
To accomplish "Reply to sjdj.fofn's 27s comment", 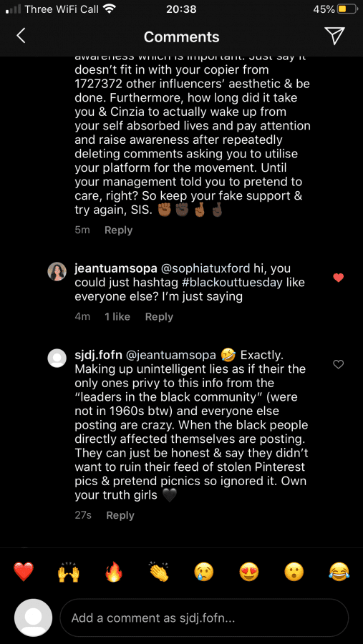I will 120,515.
